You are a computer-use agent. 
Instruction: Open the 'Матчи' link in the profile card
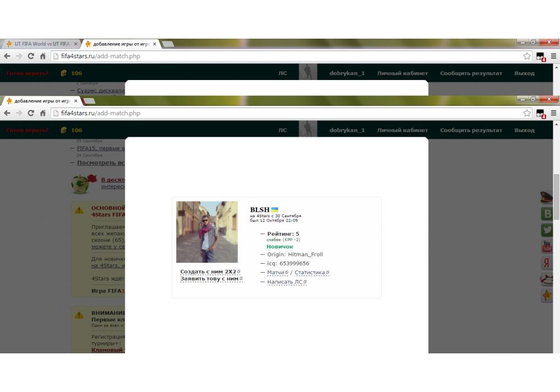[276, 273]
